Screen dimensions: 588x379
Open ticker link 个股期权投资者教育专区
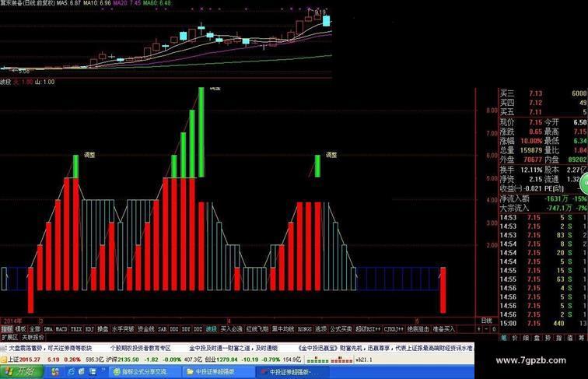point(140,348)
